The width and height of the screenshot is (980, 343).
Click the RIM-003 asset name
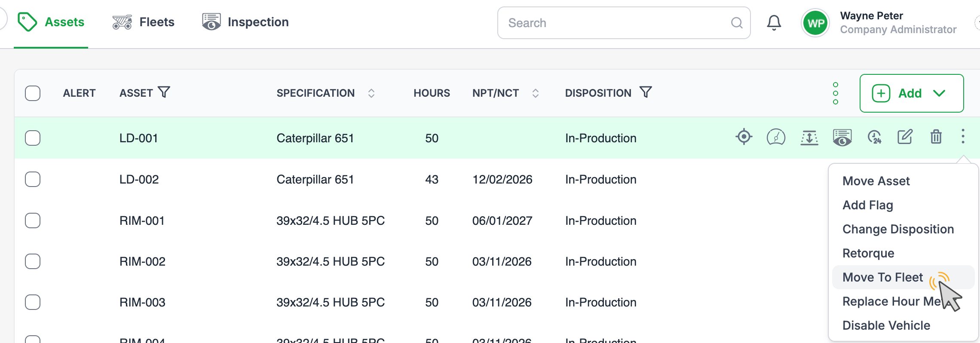click(x=142, y=302)
